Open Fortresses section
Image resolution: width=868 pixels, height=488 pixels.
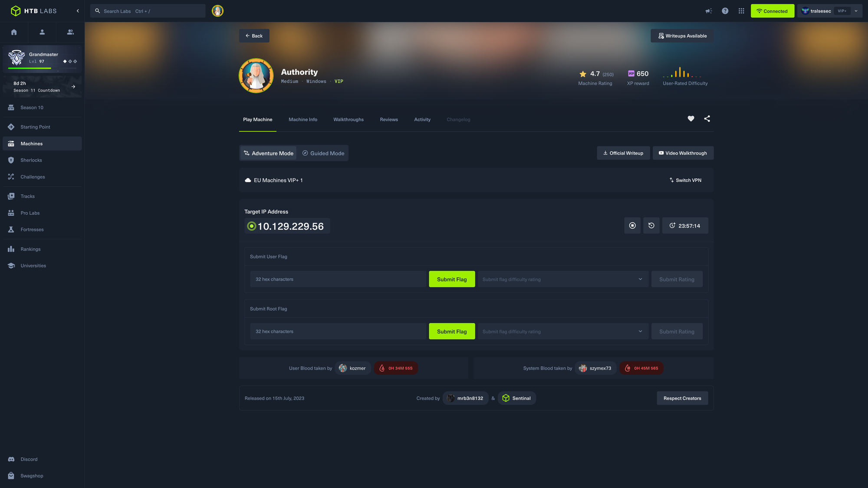42,229
